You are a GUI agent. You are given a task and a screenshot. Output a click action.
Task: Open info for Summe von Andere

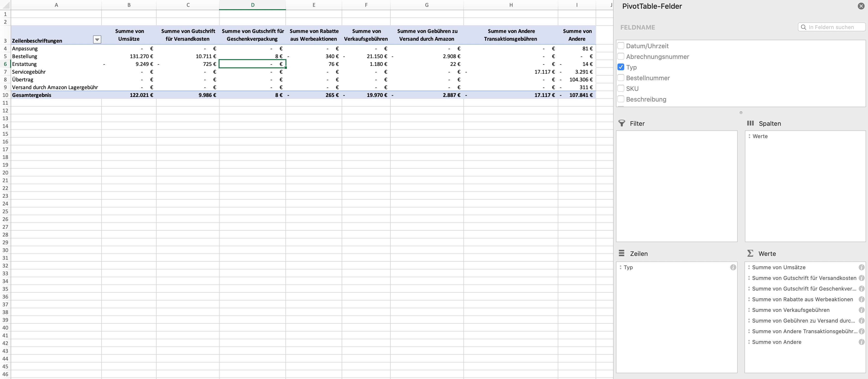(862, 342)
